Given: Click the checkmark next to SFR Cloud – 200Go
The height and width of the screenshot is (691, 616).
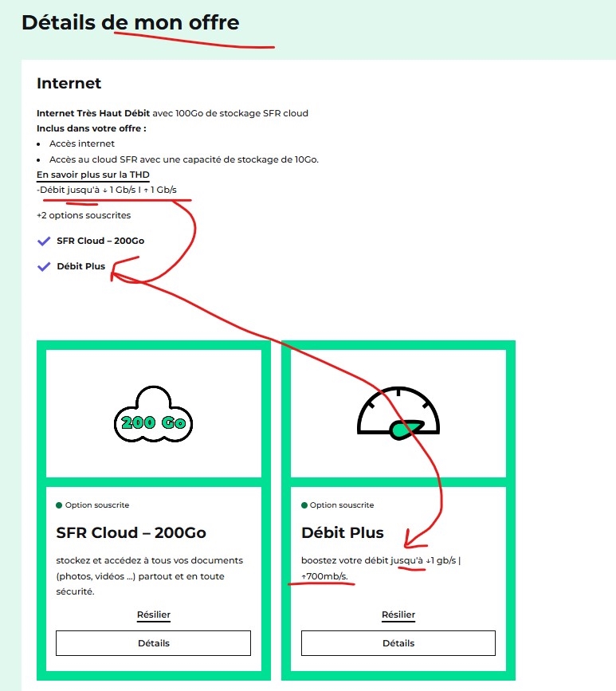Looking at the screenshot, I should pos(44,241).
